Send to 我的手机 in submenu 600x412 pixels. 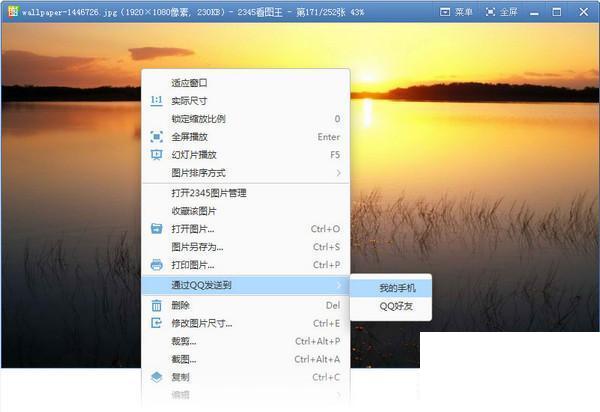click(391, 288)
